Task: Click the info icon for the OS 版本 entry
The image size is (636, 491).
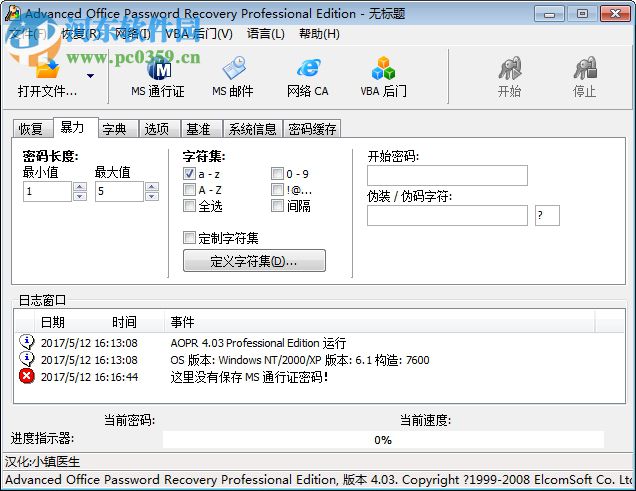Action: click(x=27, y=359)
